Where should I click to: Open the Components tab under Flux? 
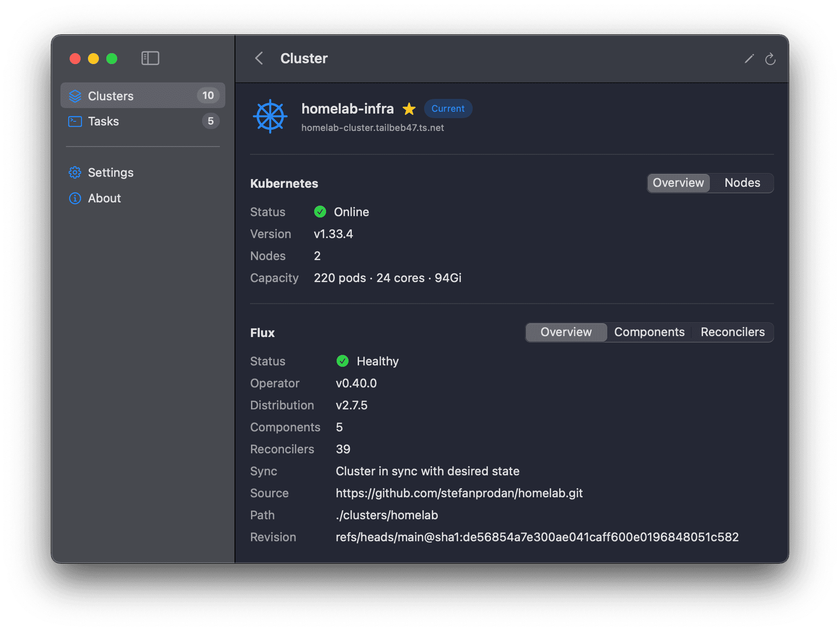649,332
